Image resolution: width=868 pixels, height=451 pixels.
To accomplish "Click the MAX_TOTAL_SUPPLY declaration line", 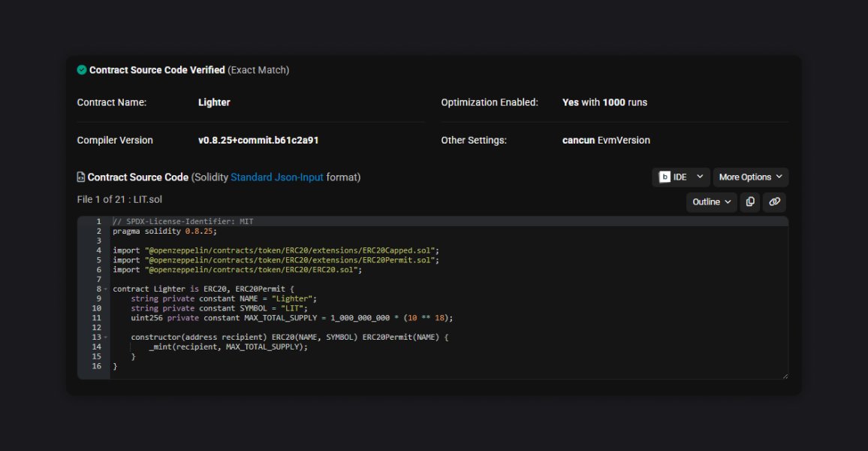I will coord(292,318).
